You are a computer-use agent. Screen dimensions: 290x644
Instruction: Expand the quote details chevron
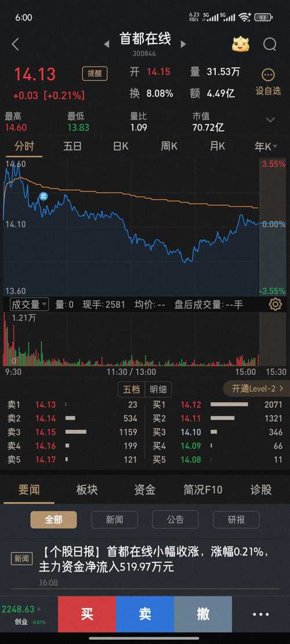click(x=270, y=120)
